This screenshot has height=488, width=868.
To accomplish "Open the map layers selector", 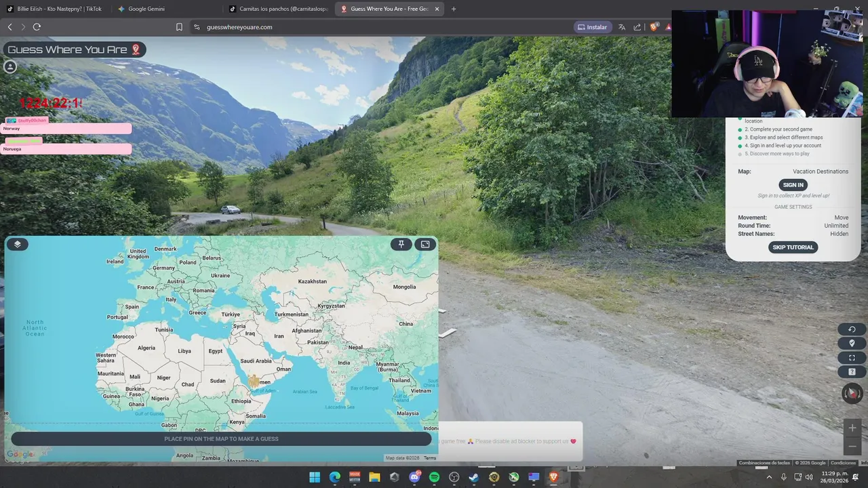I will (x=18, y=244).
